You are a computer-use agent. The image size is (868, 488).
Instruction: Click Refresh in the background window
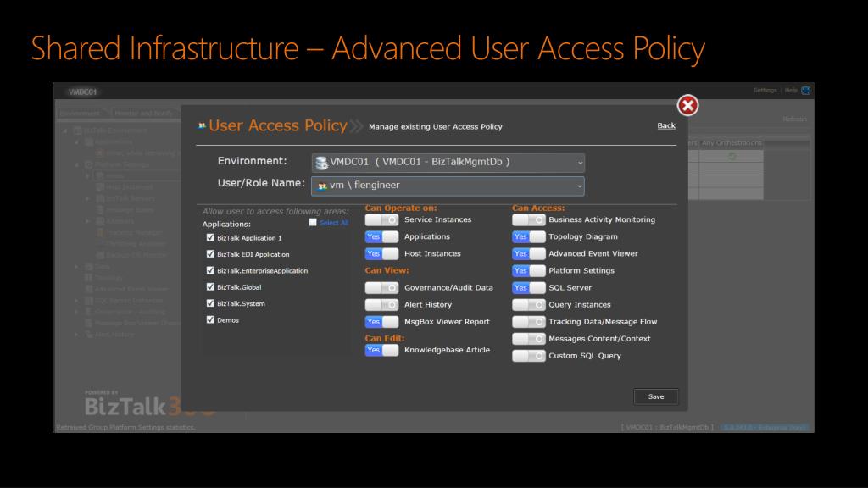click(794, 119)
